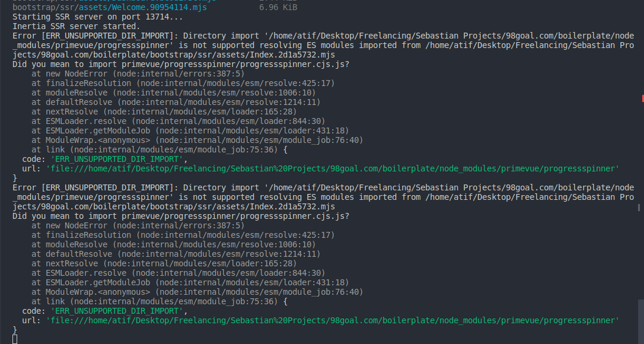Click the terminal cursor block on the last line
The width and height of the screenshot is (644, 344).
(x=15, y=339)
